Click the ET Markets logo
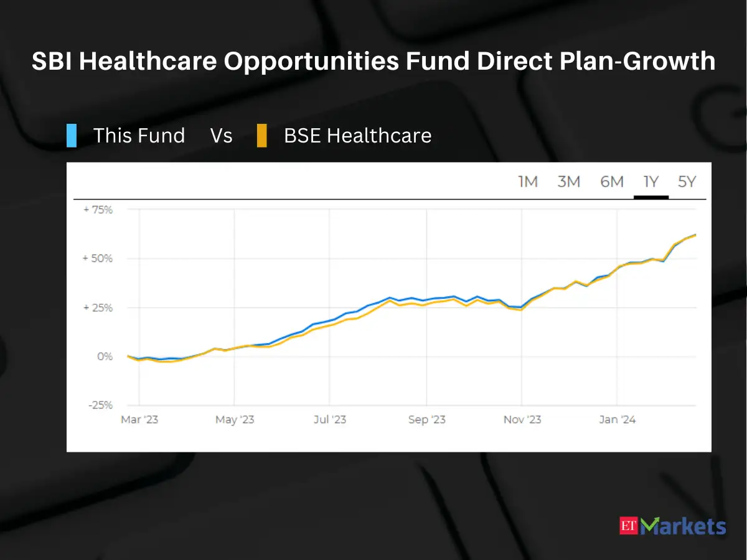The width and height of the screenshot is (747, 560). tap(673, 526)
